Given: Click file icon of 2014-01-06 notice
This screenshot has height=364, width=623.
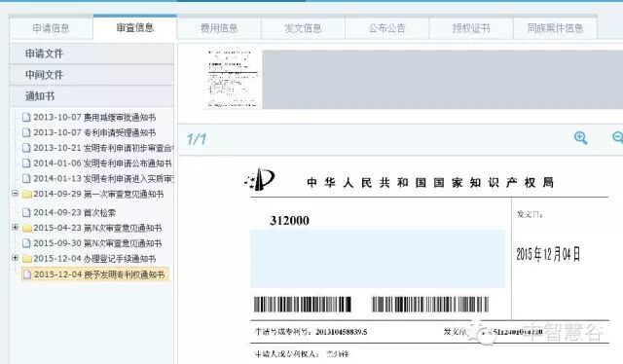Looking at the screenshot, I should tap(26, 164).
